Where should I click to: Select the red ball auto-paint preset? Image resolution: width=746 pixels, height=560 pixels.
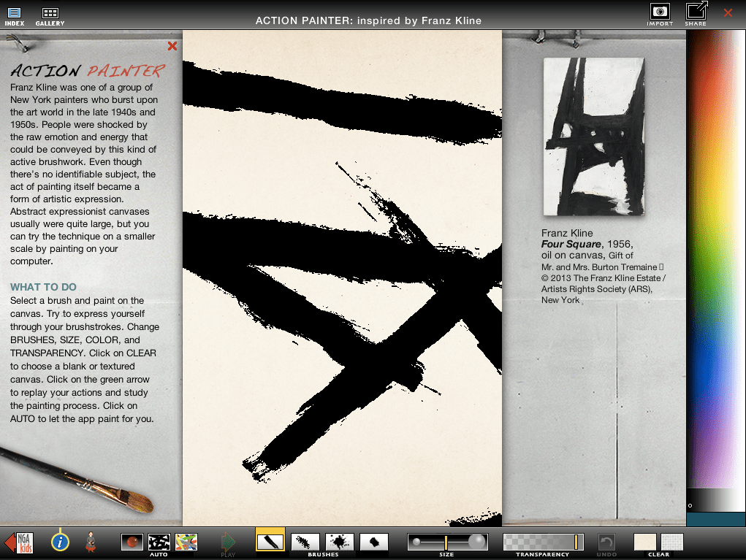pos(132,542)
